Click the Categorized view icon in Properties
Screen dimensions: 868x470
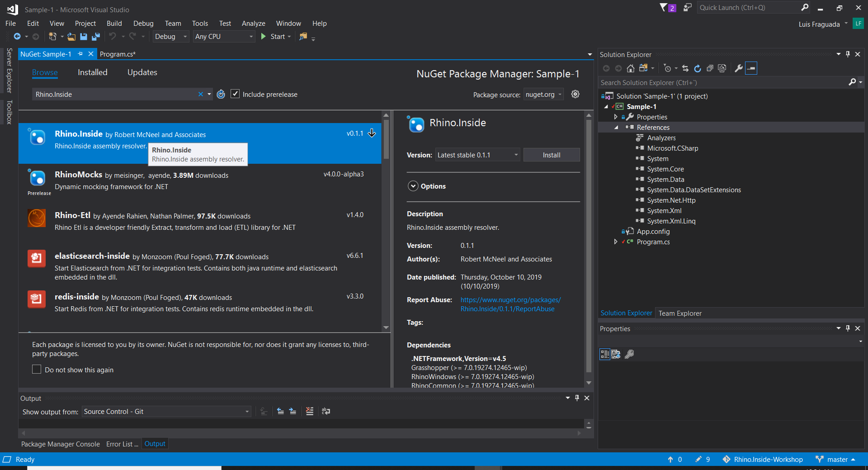[604, 354]
